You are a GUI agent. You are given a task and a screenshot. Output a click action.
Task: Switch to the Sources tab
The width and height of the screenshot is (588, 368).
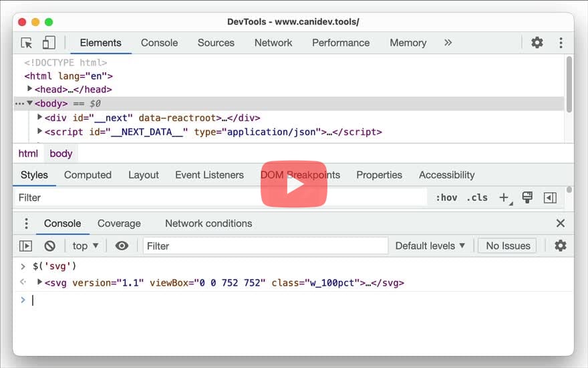click(216, 43)
